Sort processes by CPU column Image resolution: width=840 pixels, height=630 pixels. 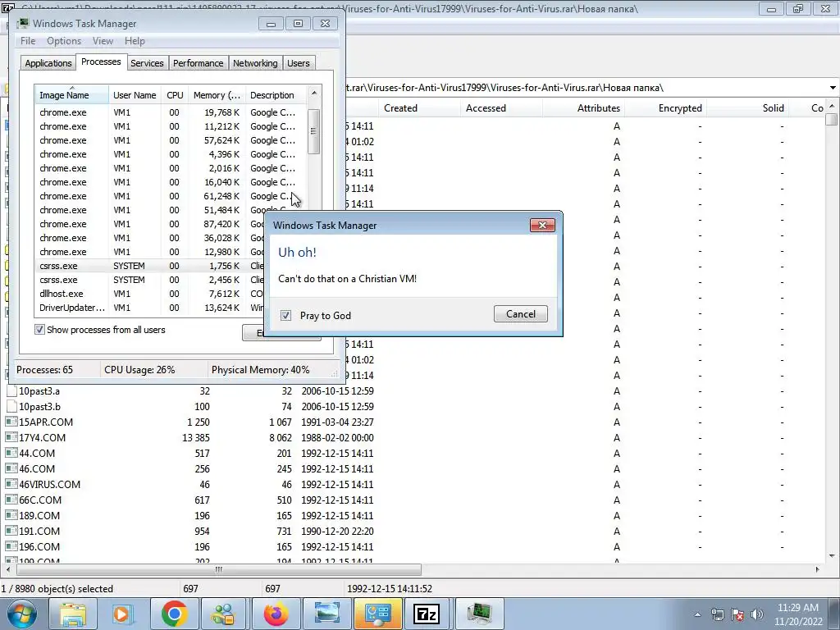pyautogui.click(x=175, y=94)
